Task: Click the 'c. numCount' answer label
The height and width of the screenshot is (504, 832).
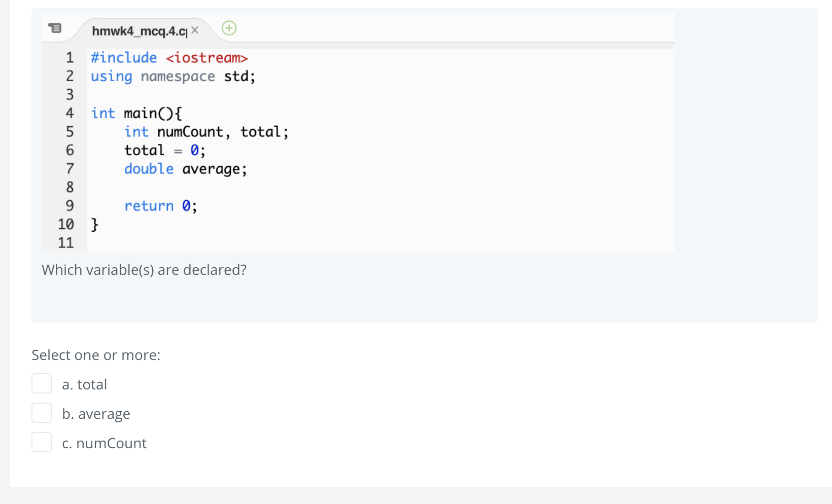Action: 104,443
